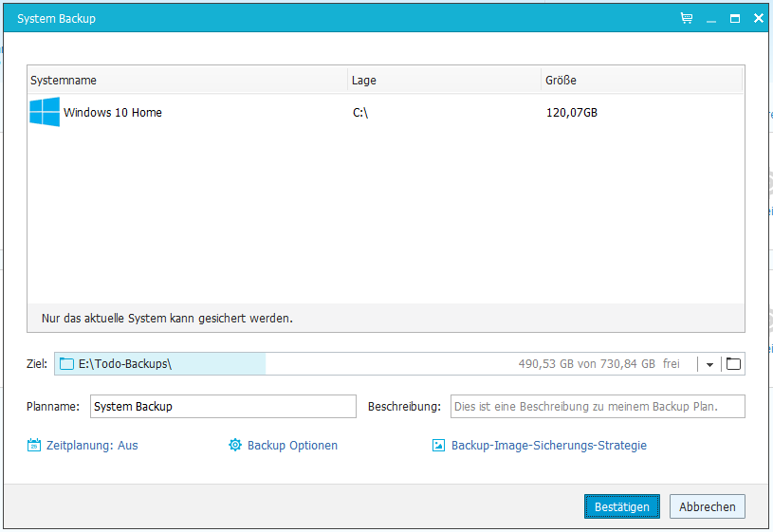Click the 120,07GB size cell
The width and height of the screenshot is (773, 532).
coord(571,113)
